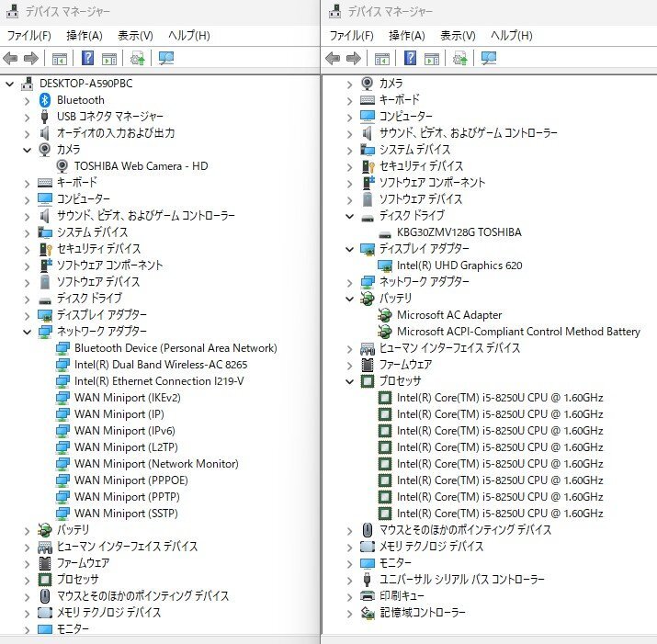This screenshot has width=657, height=644.
Task: Click Back arrow in left window toolbar
Action: 10,58
